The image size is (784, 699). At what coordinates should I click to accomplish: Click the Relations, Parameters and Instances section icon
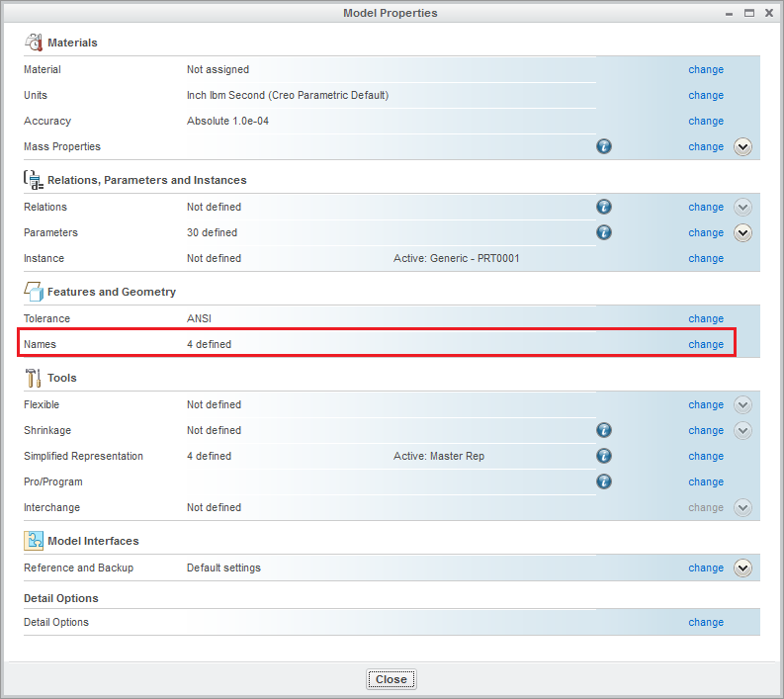click(x=34, y=180)
